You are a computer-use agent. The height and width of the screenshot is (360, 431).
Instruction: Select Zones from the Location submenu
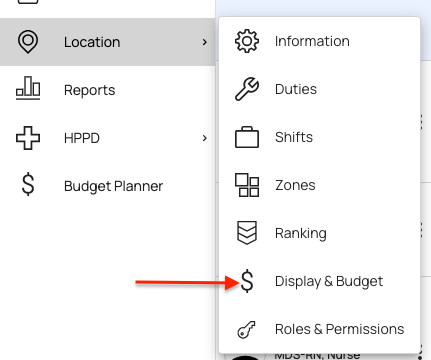coord(319,185)
